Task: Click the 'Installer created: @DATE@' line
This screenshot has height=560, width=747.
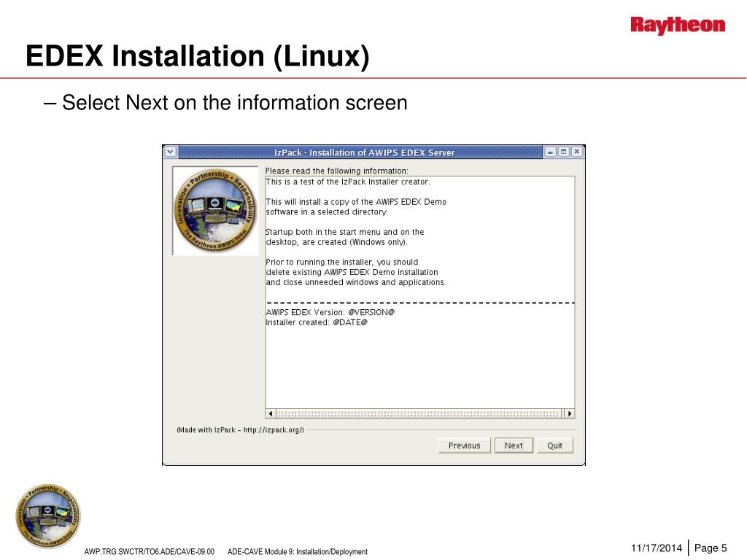Action: coord(317,322)
